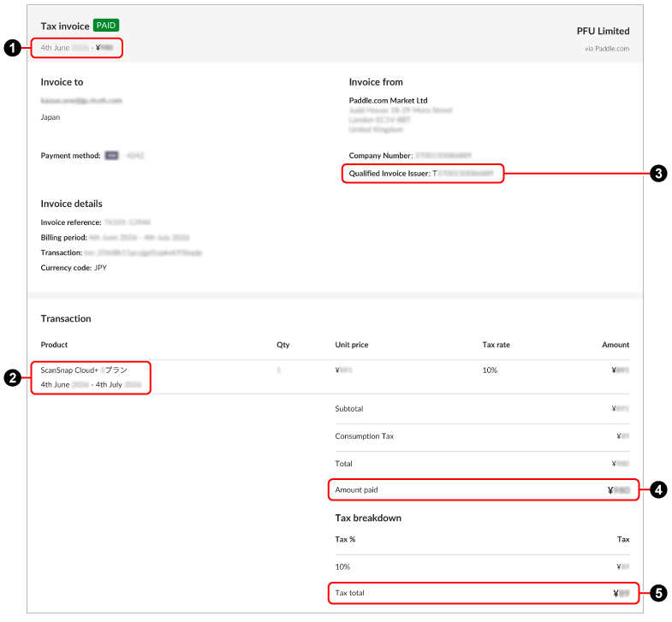Click the 'via Paddle.com' text
The width and height of the screenshot is (672, 622).
607,49
